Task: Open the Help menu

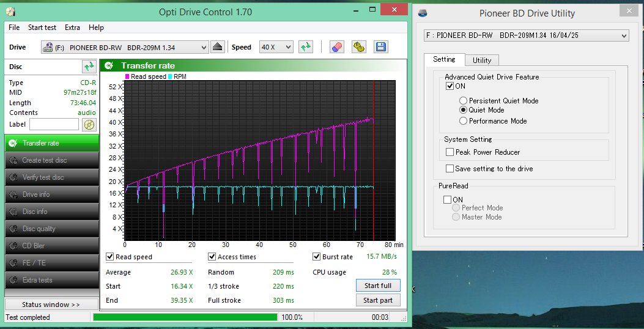Action: pos(96,28)
